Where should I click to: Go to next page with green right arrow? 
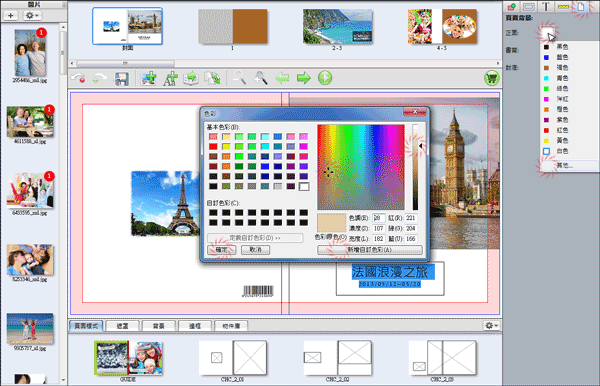[x=304, y=78]
